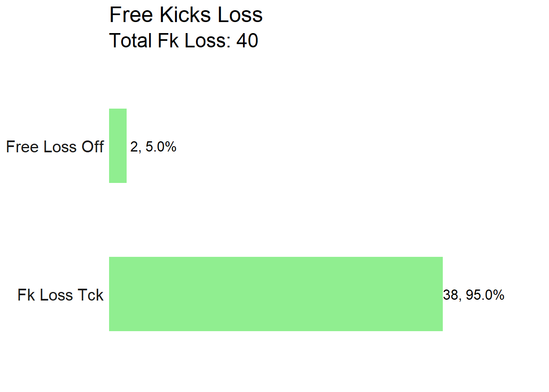This screenshot has height=392, width=549.
Task: Click the word "Free" in the chart title
Action: pos(131,15)
